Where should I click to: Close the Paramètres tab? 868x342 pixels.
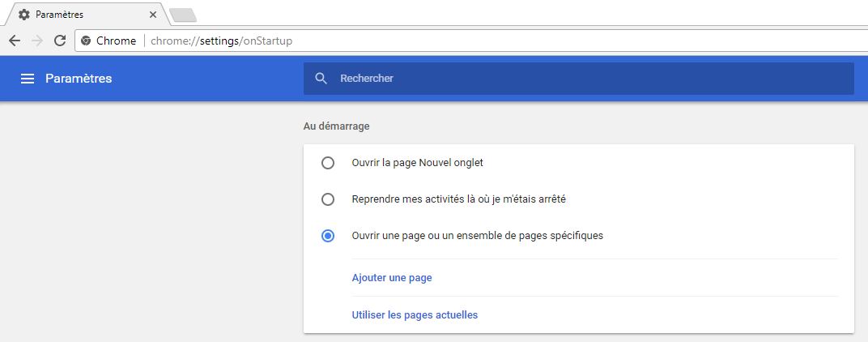click(x=153, y=15)
